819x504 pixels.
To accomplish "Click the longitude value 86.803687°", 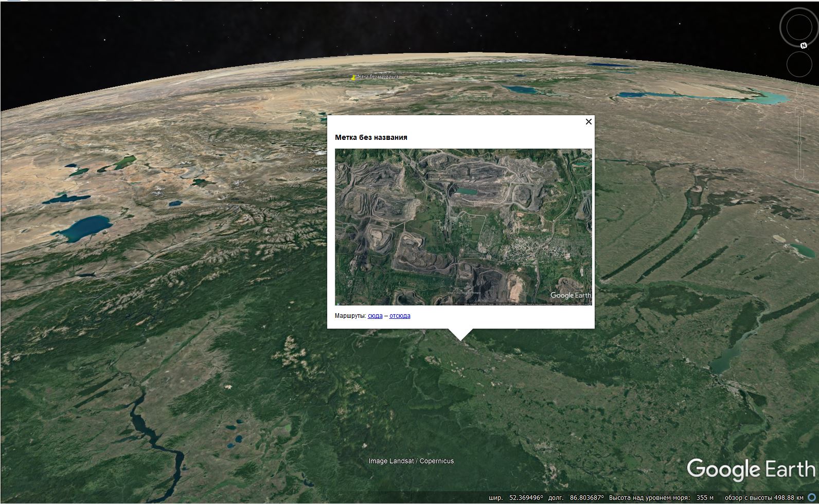I will pos(586,498).
